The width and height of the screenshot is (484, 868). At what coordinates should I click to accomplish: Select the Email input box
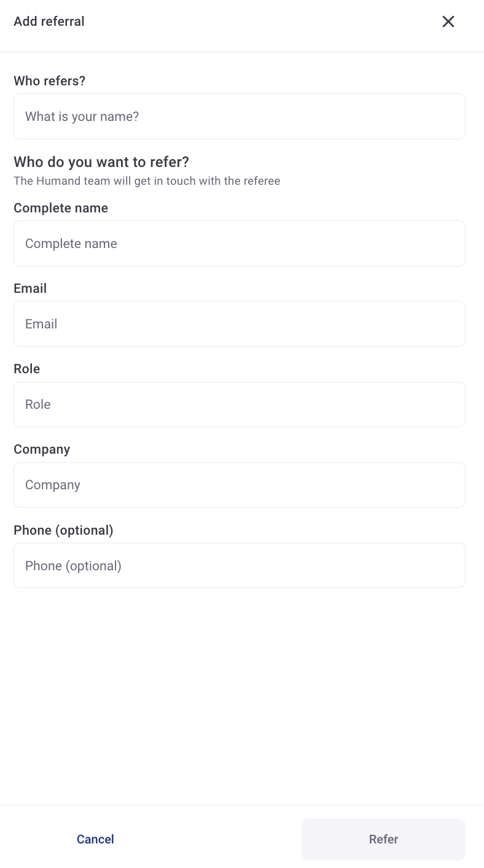tap(240, 324)
